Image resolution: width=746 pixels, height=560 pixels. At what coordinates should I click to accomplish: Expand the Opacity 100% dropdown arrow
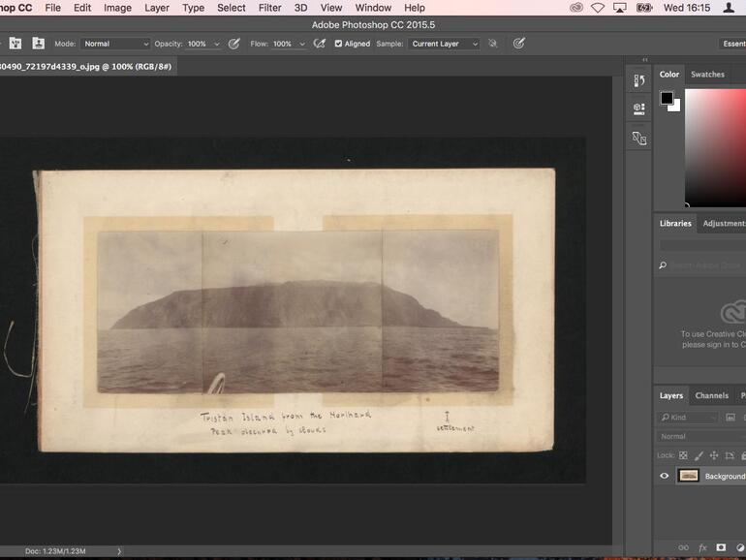point(216,44)
